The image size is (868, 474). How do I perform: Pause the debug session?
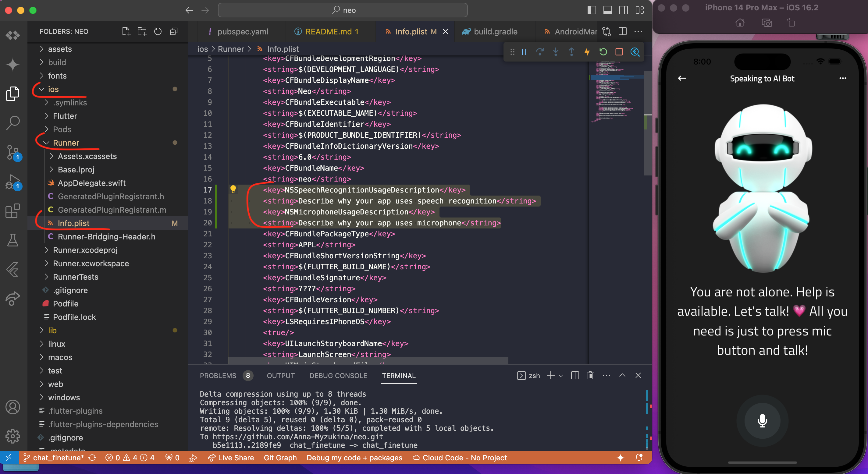point(524,52)
